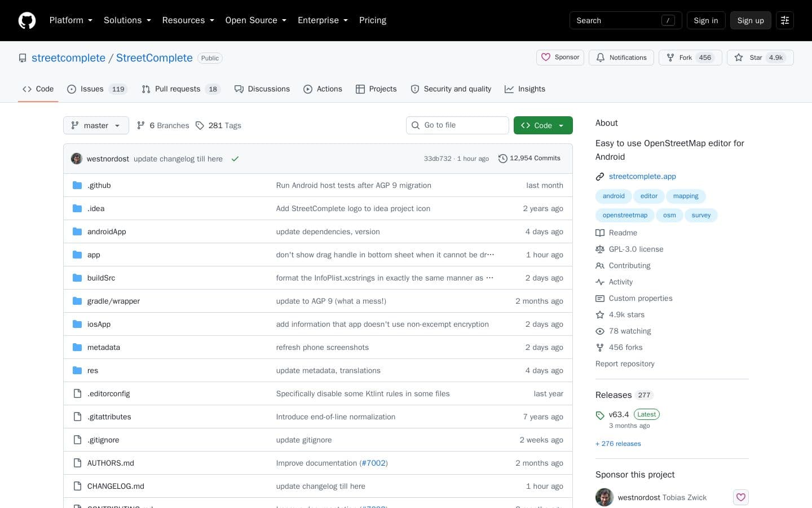Image resolution: width=812 pixels, height=508 pixels.
Task: Click the heart button beside Tobias Zwick
Action: pyautogui.click(x=741, y=497)
